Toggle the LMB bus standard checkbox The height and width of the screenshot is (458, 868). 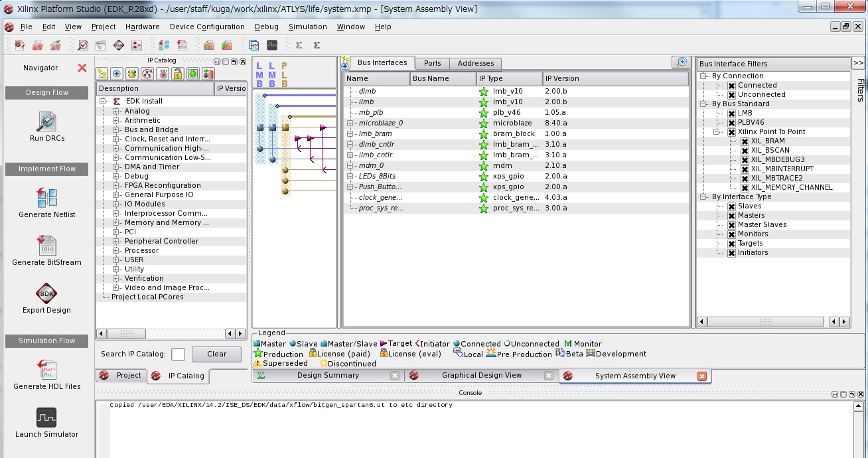coord(731,114)
